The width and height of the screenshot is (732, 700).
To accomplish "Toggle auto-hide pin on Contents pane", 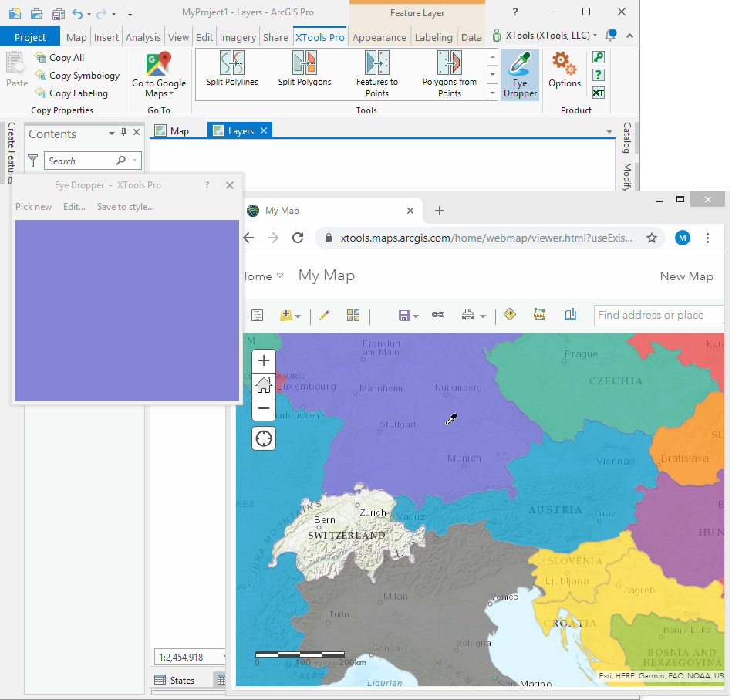I will 124,133.
